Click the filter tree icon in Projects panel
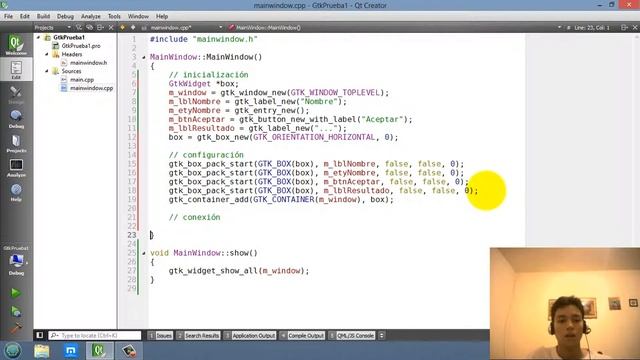The height and width of the screenshot is (360, 640). (79, 27)
